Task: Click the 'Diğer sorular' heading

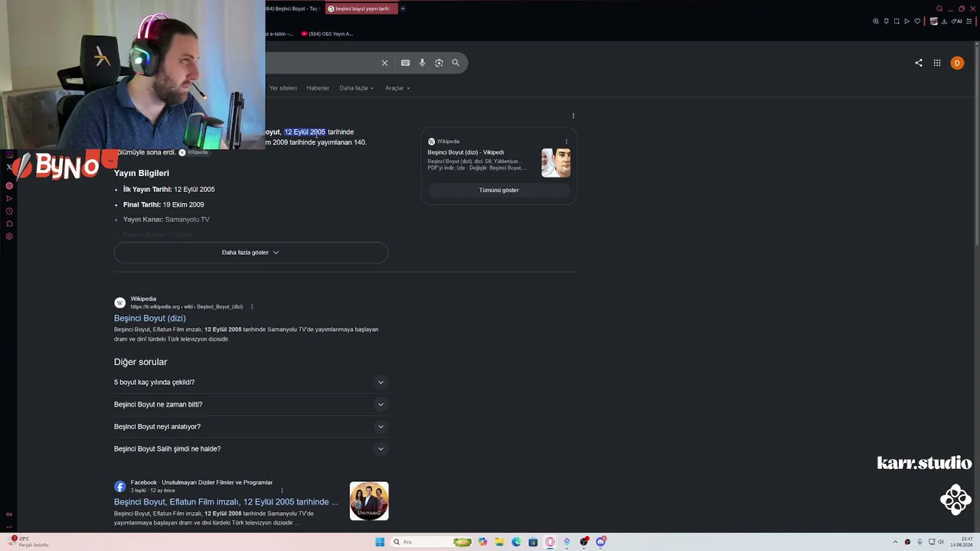Action: click(140, 362)
